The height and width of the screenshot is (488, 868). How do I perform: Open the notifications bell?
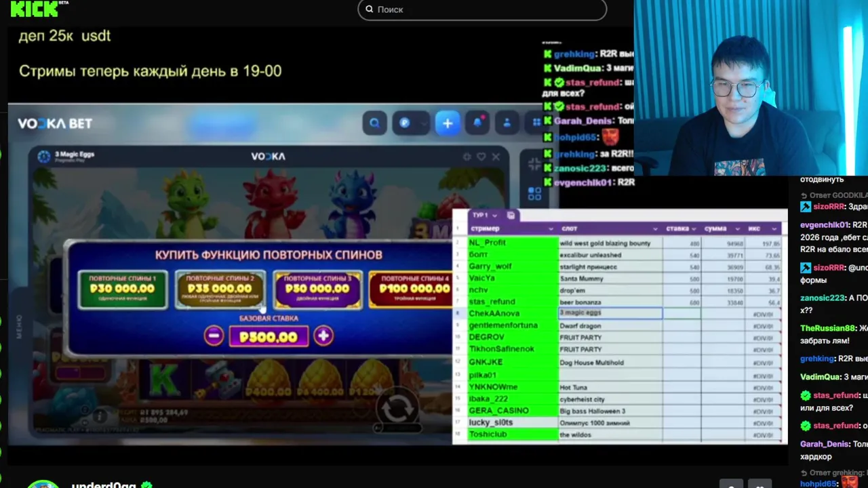tap(477, 123)
